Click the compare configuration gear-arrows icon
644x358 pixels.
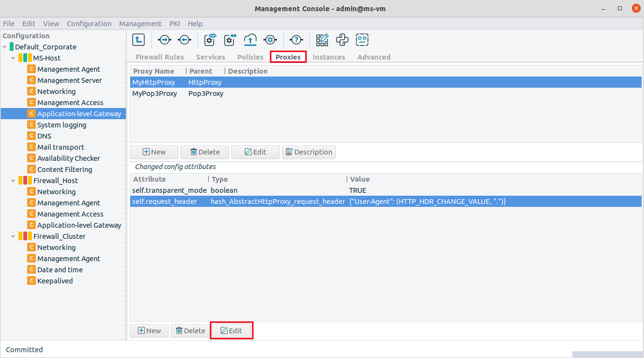[x=230, y=40]
